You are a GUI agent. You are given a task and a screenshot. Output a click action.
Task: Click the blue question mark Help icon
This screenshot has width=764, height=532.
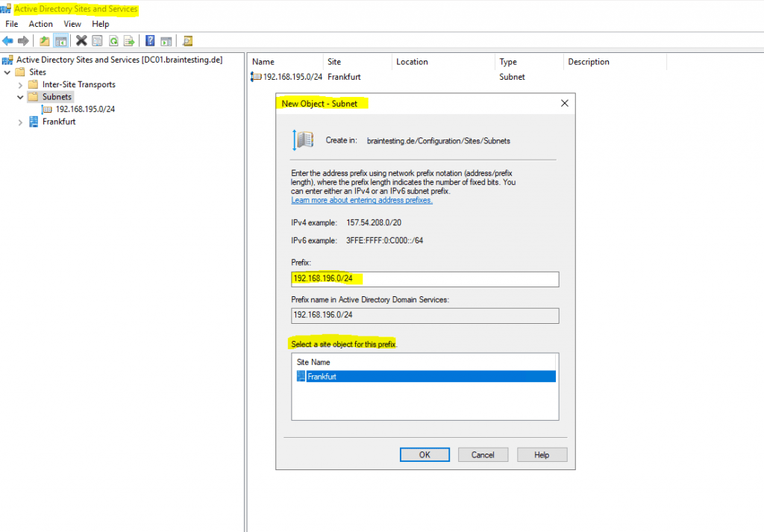[150, 41]
